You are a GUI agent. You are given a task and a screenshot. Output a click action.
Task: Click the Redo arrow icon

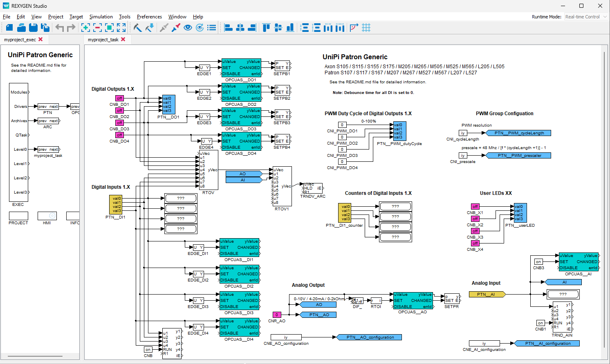click(x=72, y=28)
